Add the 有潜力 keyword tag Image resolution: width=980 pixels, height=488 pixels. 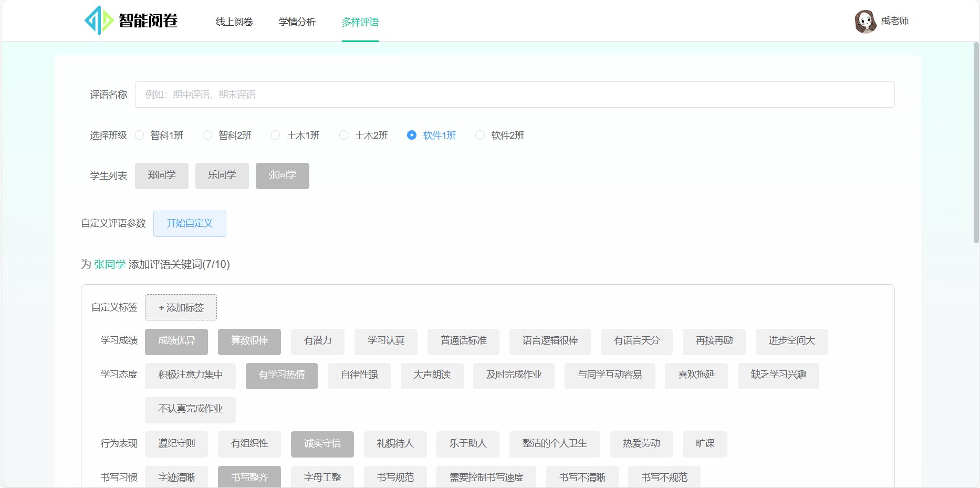pyautogui.click(x=317, y=341)
